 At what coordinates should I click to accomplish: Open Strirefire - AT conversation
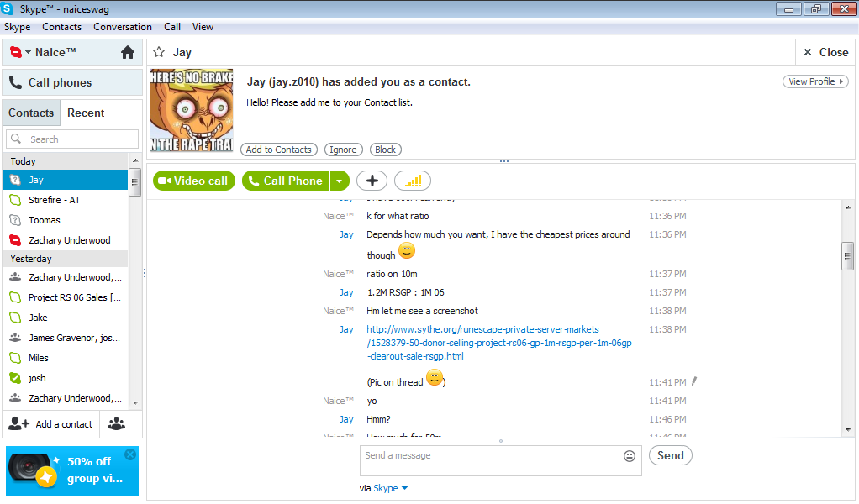[66, 200]
